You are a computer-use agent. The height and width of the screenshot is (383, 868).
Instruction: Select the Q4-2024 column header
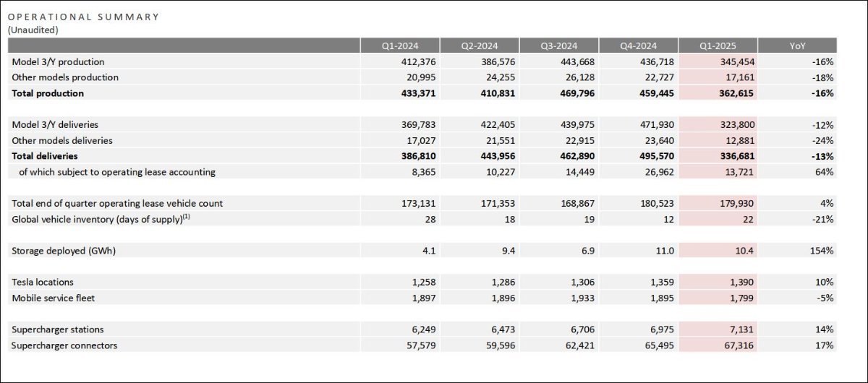tap(639, 46)
